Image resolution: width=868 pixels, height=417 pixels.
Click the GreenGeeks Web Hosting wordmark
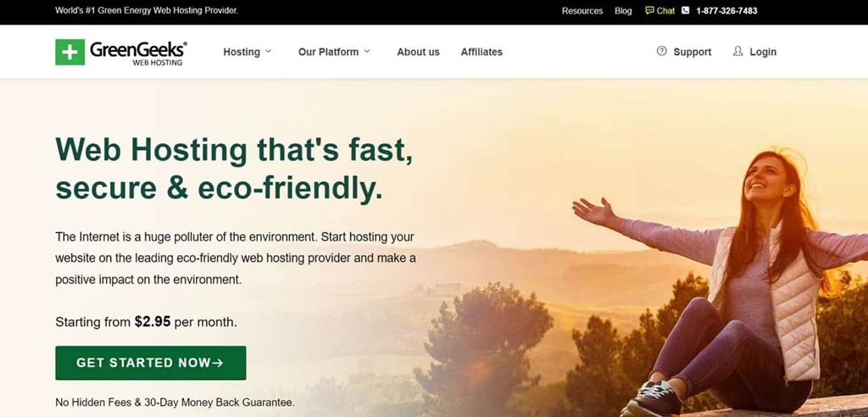click(x=138, y=53)
